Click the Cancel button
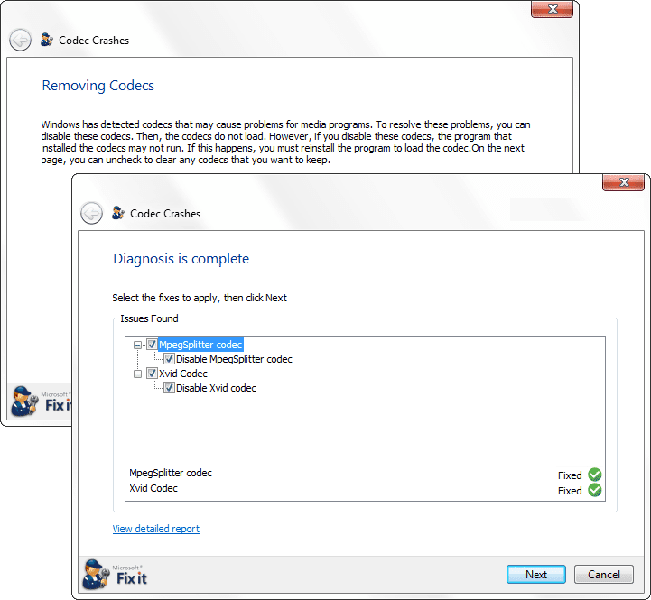 604,574
